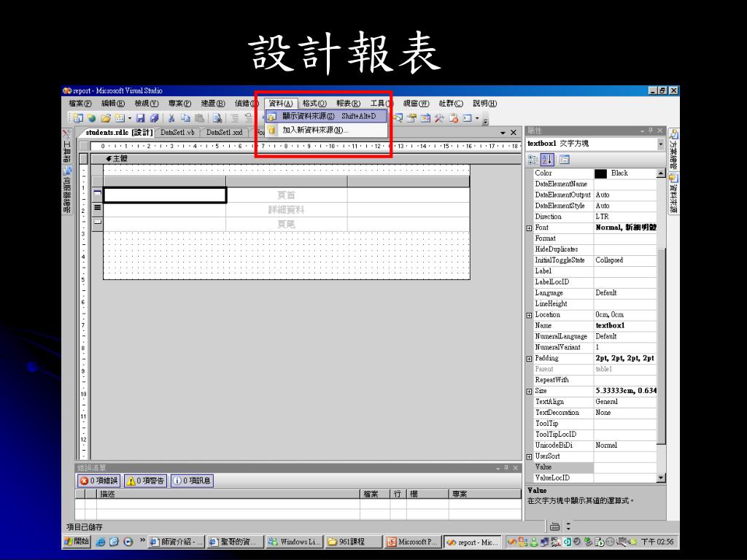Expand the UserSort property group
Screen dimensions: 747x560
pyautogui.click(x=530, y=456)
